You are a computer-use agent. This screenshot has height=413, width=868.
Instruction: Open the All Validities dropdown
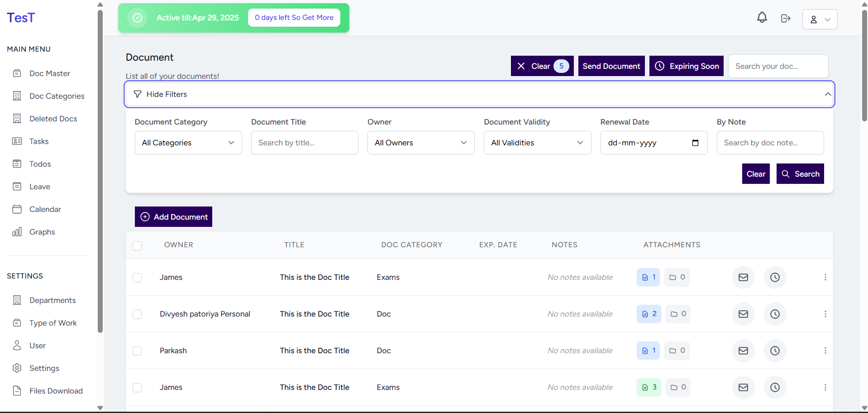[537, 143]
